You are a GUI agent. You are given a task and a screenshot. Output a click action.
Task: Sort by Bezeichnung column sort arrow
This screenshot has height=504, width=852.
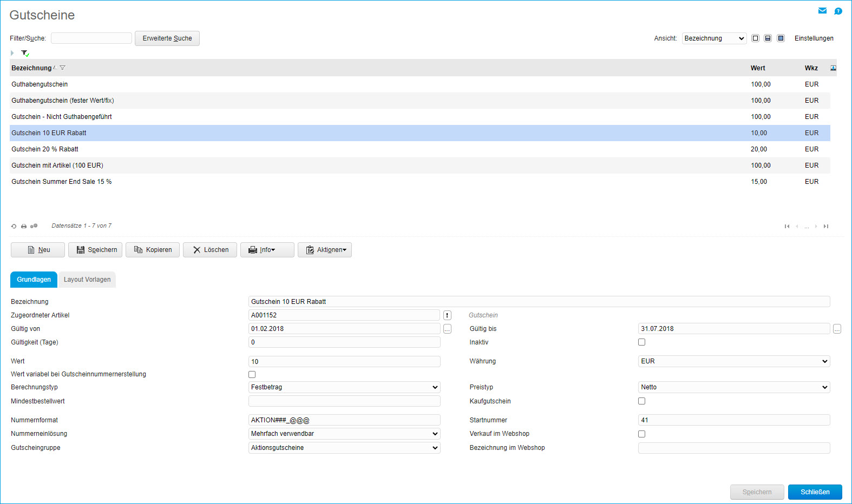click(55, 68)
